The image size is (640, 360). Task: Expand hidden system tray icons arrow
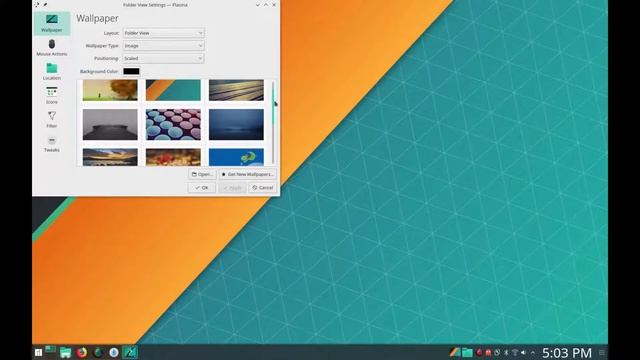pyautogui.click(x=532, y=352)
